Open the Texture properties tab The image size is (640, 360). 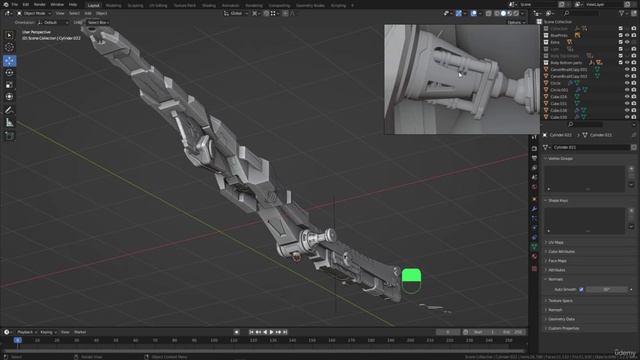coord(534,269)
